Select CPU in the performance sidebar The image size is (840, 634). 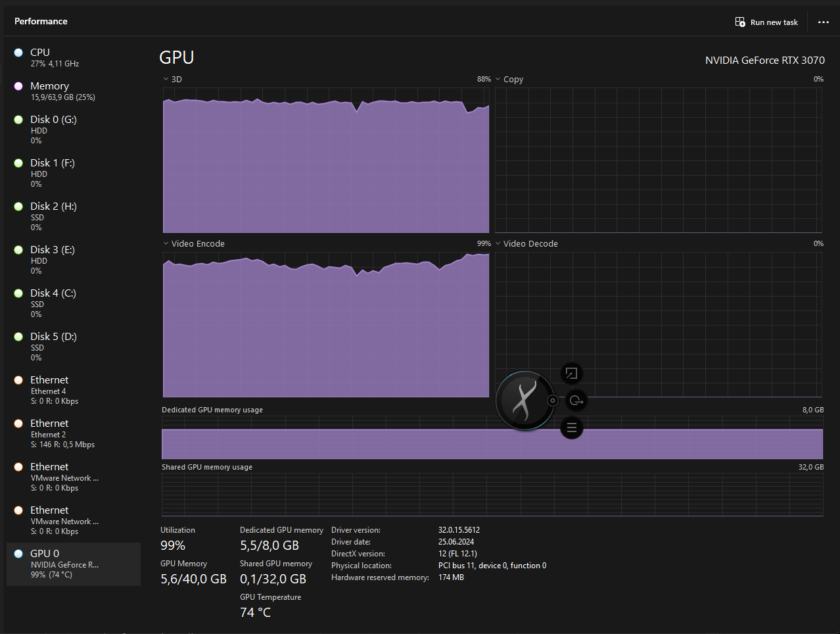[74, 57]
